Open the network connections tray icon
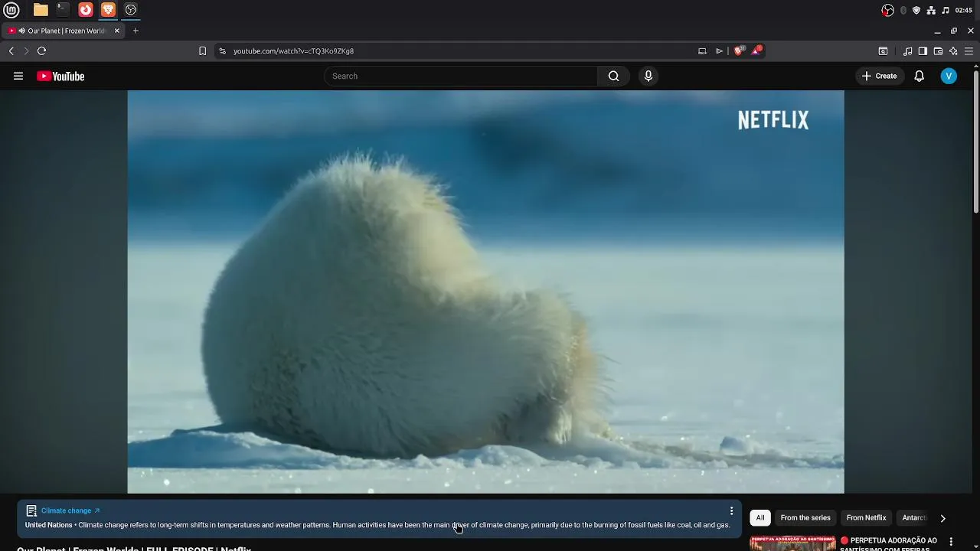The image size is (980, 551). (931, 10)
